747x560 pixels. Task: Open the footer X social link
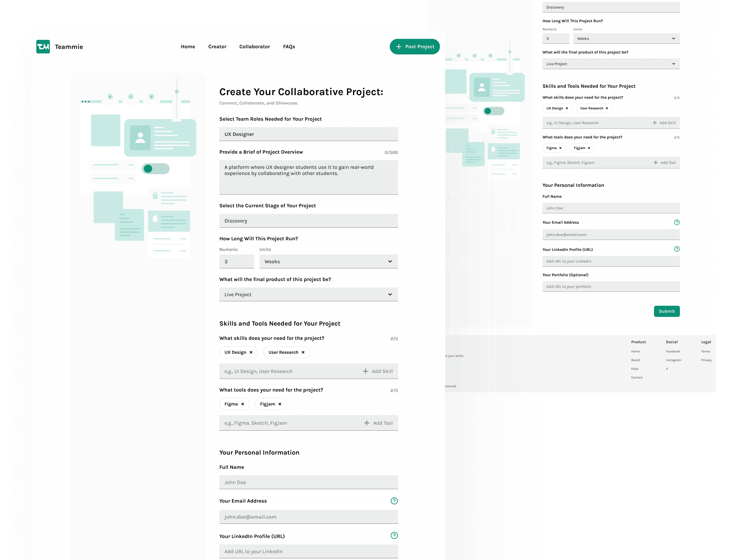(x=667, y=369)
